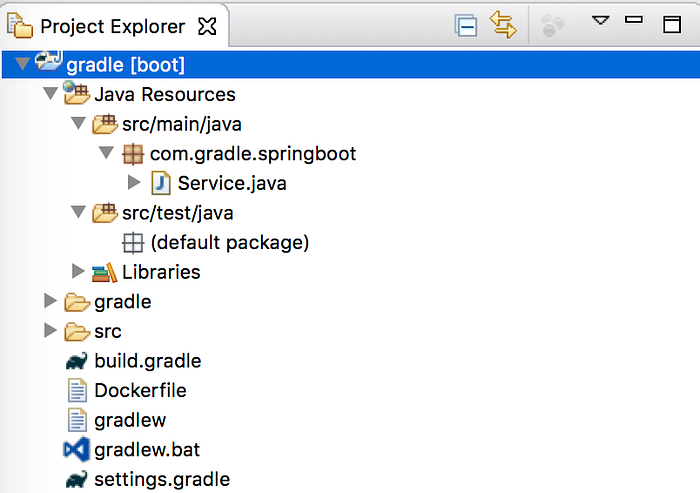Select the gradle folder name
The height and width of the screenshot is (493, 700).
pyautogui.click(x=123, y=303)
